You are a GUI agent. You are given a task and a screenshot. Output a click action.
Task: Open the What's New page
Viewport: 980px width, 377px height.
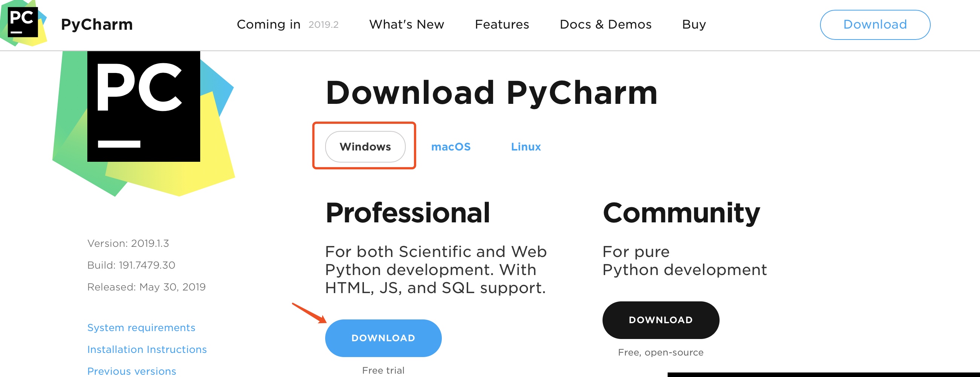406,24
